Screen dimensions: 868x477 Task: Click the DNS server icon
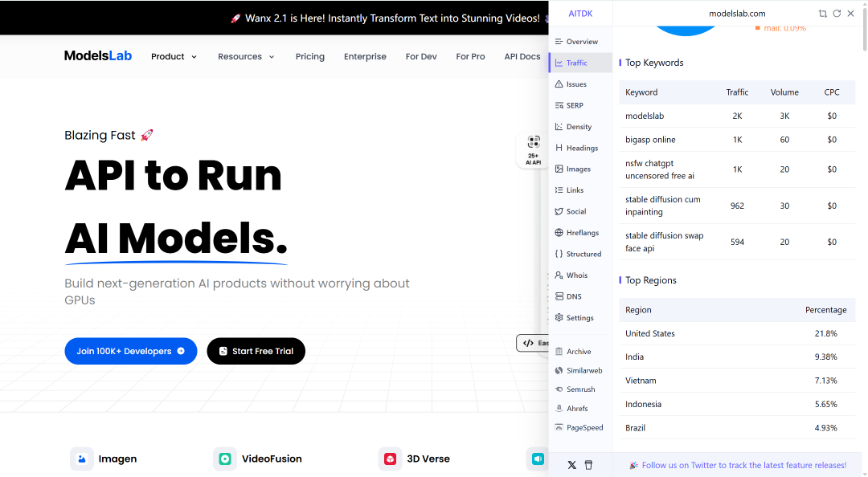[x=559, y=296]
